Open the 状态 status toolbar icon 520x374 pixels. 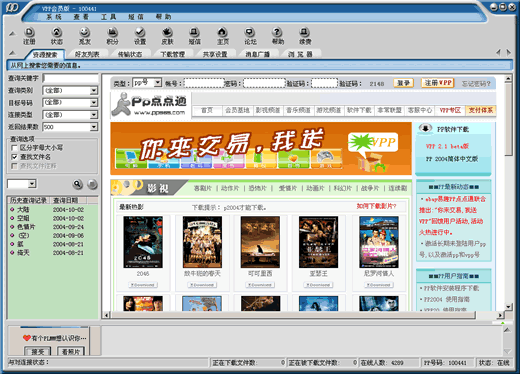(57, 36)
